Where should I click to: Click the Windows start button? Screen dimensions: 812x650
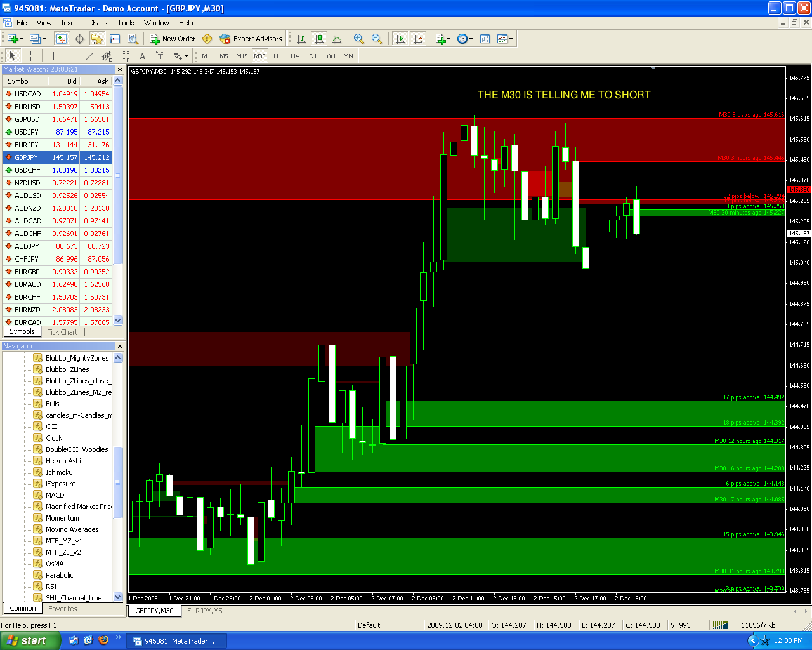(30, 640)
